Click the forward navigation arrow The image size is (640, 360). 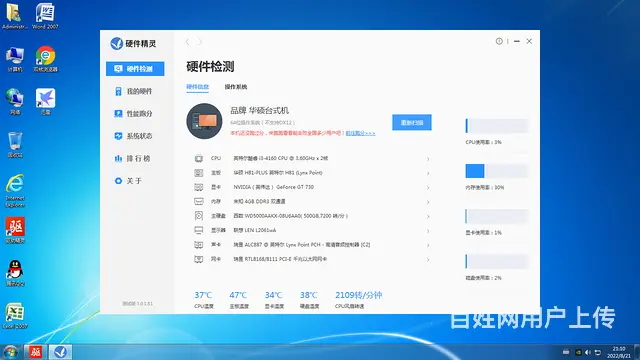click(200, 42)
